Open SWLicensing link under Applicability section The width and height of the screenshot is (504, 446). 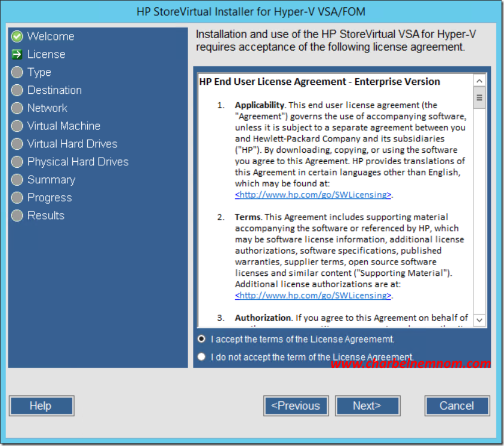click(313, 195)
